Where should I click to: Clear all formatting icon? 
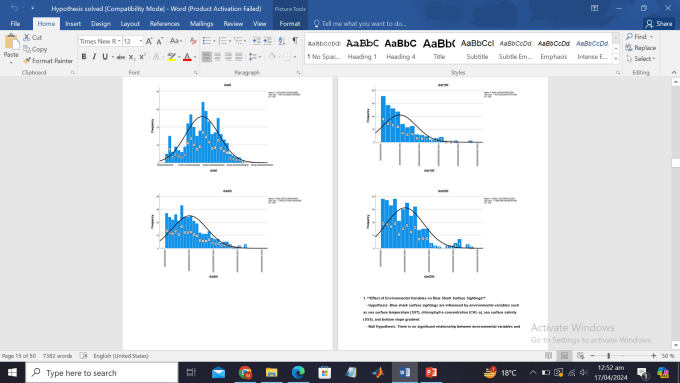(x=193, y=41)
